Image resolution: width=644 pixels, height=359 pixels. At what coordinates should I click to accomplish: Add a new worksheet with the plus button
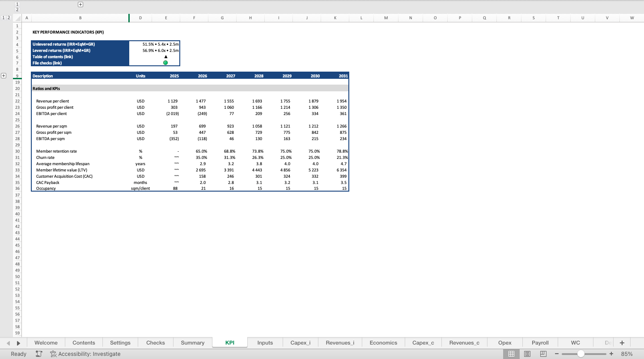(622, 342)
